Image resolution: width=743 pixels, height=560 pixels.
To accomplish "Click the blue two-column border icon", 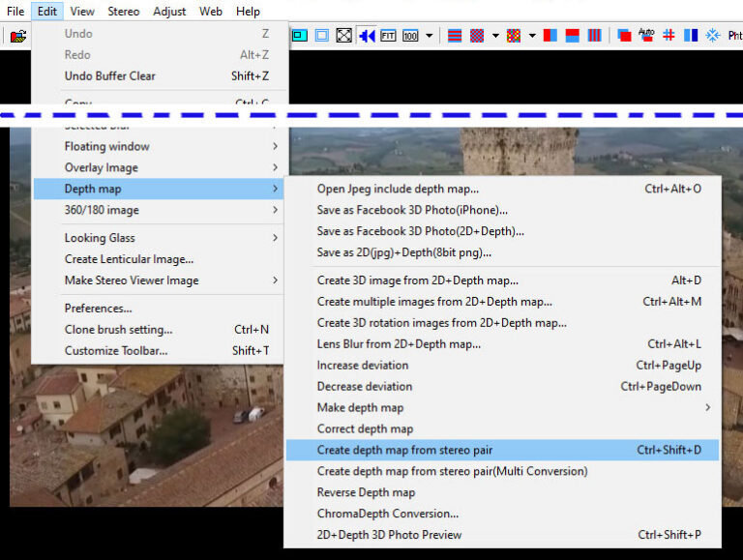I will point(691,36).
